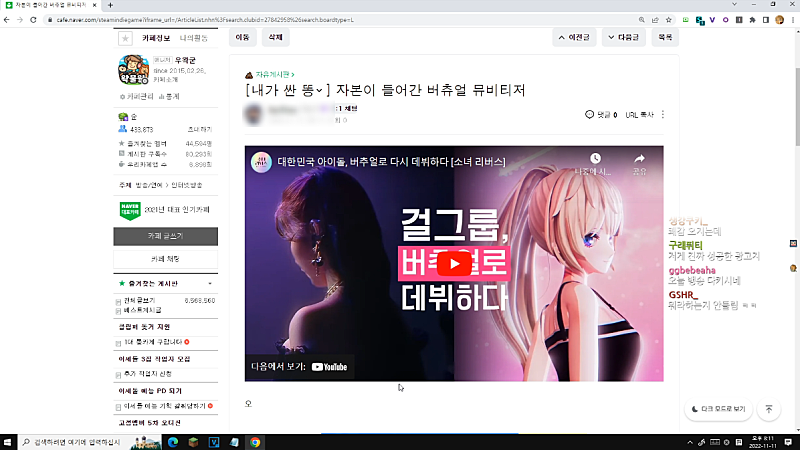800x450 pixels.
Task: Open the '1대 통카페 구합니다' board
Action: [153, 342]
